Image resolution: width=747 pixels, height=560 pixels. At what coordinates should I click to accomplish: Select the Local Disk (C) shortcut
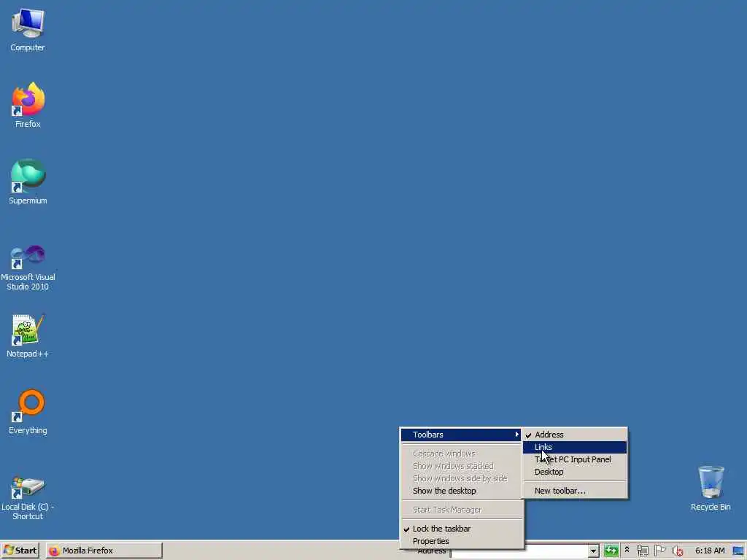[28, 498]
